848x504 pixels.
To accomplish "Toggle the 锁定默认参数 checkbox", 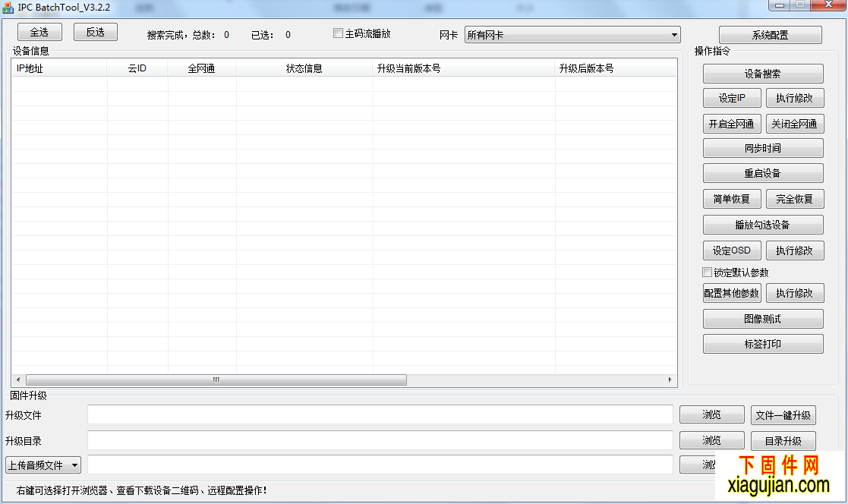I will (707, 272).
